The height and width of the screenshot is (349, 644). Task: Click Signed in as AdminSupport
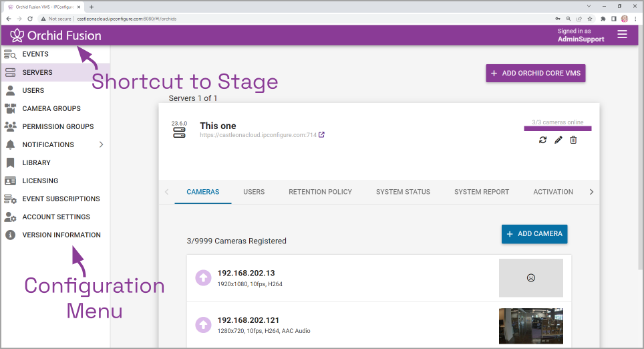pyautogui.click(x=581, y=35)
